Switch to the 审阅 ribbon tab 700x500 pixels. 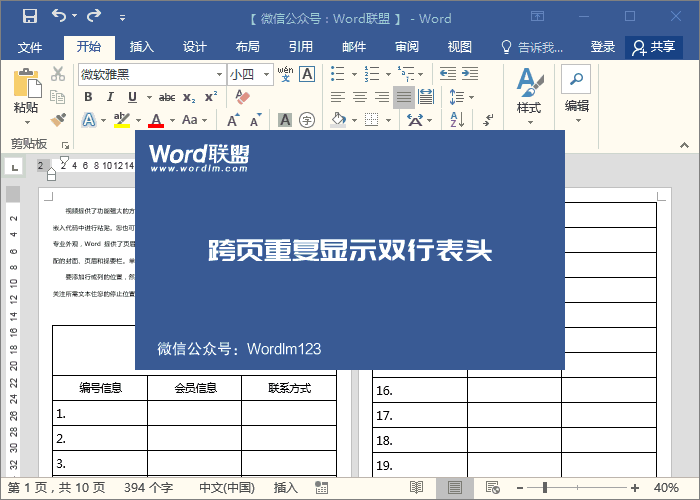pos(407,46)
